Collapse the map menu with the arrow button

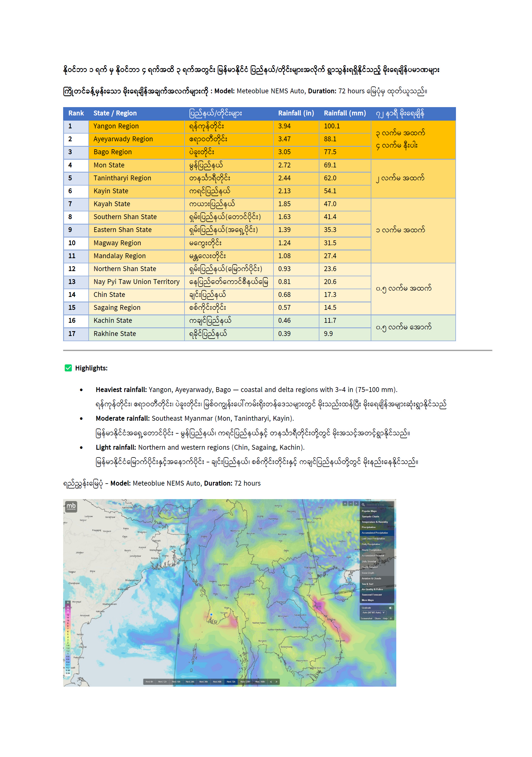pyautogui.click(x=356, y=503)
